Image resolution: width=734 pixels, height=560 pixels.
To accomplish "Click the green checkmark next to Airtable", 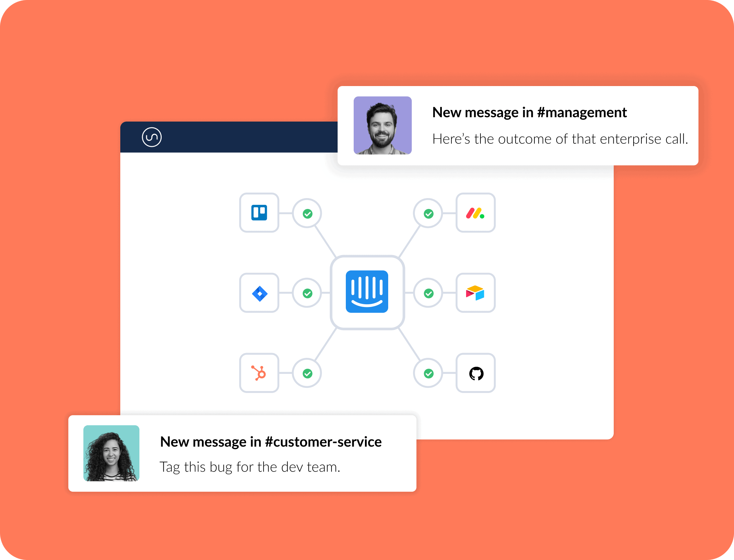I will pos(428,293).
